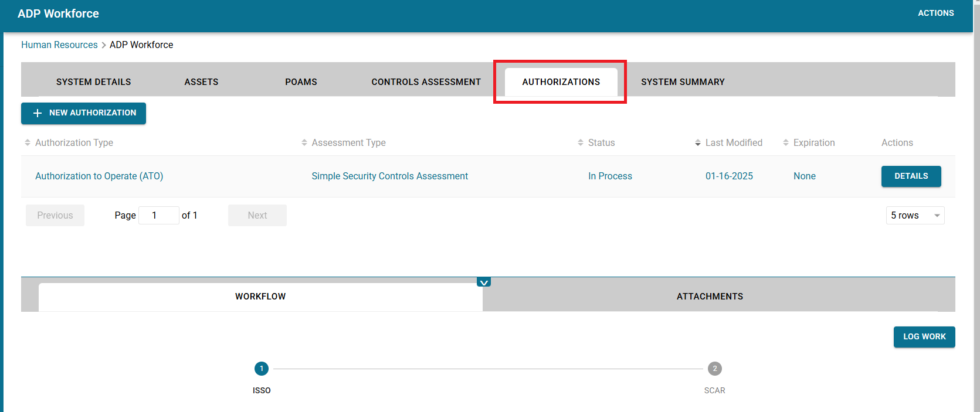Sort by Assessment Type sort arrows
Viewport: 980px width, 412px height.
pyautogui.click(x=304, y=142)
